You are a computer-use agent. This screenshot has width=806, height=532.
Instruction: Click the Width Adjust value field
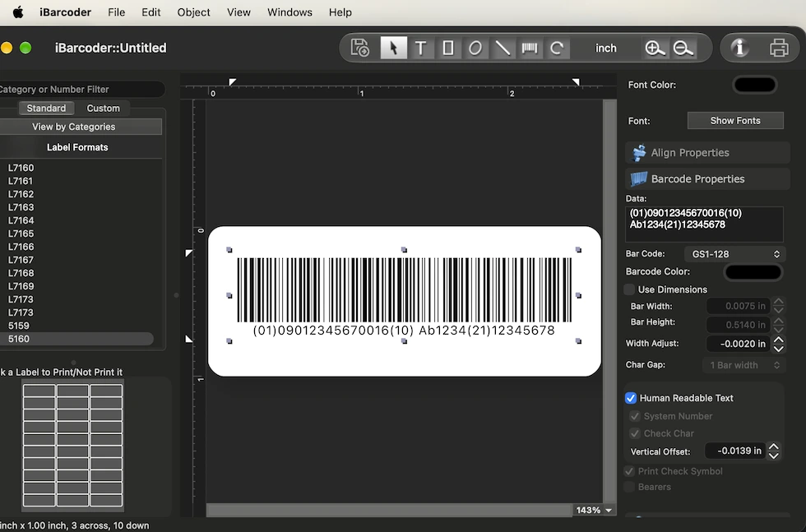[739, 344]
